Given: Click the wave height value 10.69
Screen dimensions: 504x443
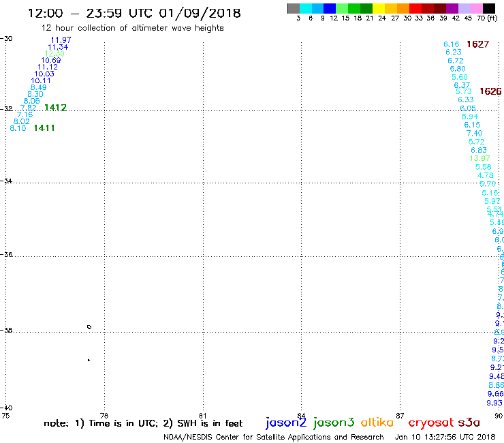Looking at the screenshot, I should pyautogui.click(x=51, y=60).
